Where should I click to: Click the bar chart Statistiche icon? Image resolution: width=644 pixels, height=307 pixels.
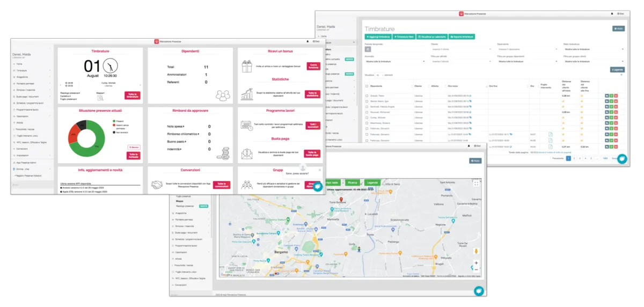point(247,94)
